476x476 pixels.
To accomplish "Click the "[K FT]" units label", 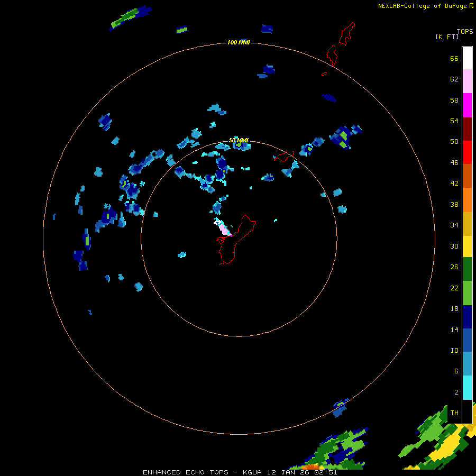I will click(447, 37).
